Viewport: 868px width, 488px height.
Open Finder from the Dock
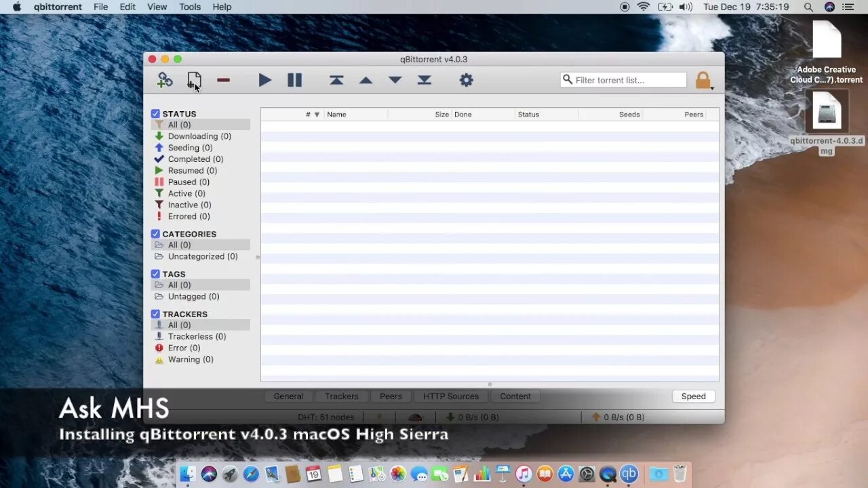pos(188,474)
